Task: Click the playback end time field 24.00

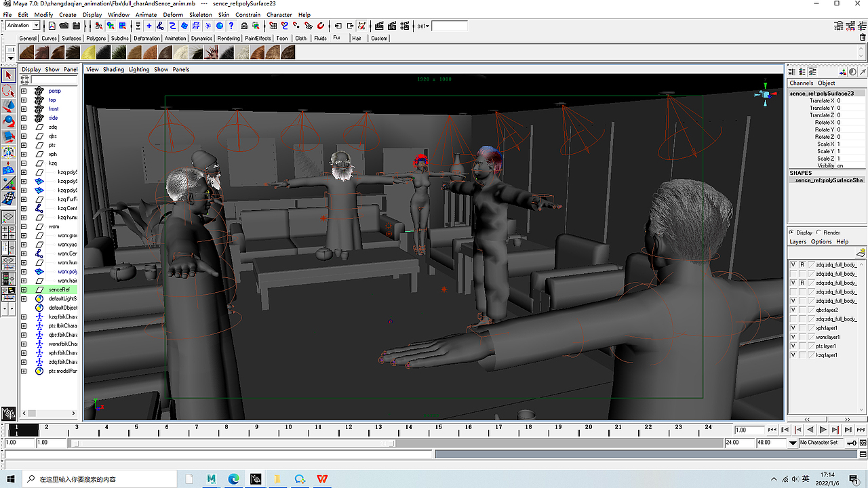Action: (739, 443)
